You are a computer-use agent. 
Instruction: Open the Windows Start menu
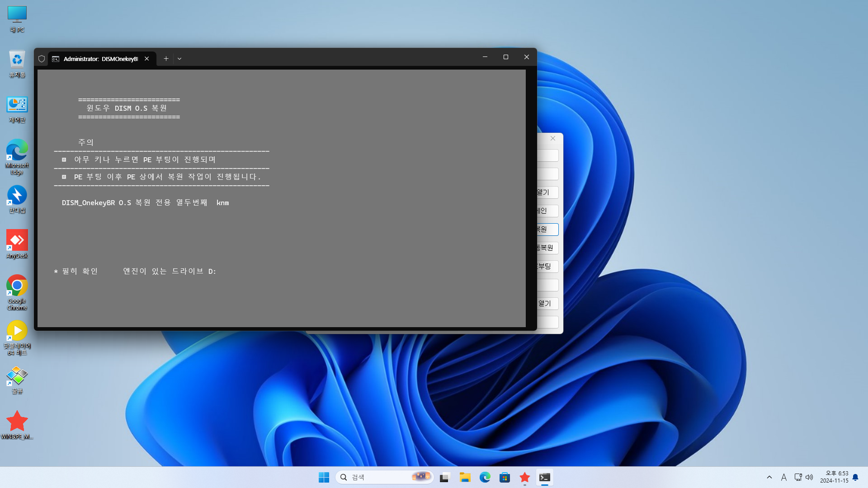point(324,477)
